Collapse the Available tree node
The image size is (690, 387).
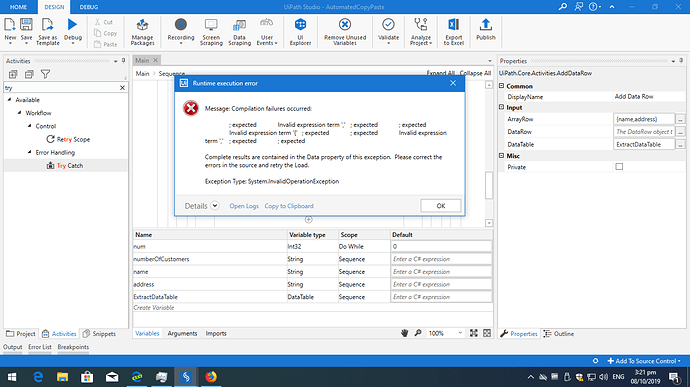pos(9,100)
